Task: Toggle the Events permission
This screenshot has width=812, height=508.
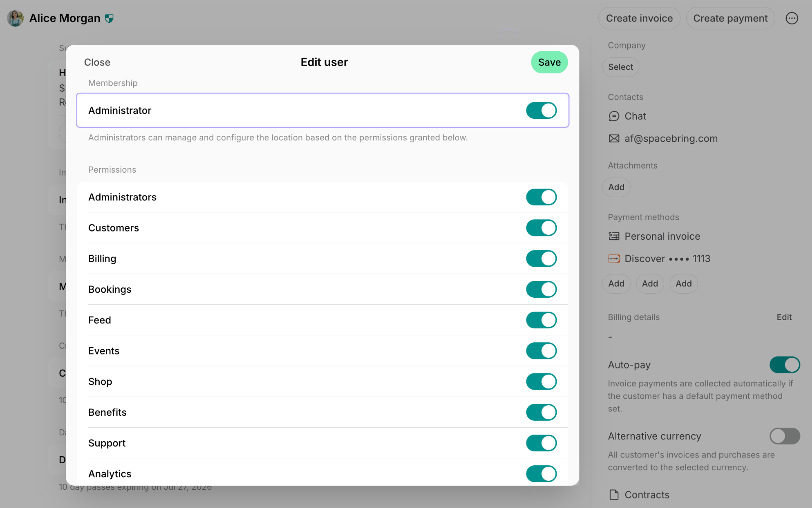Action: click(x=541, y=351)
